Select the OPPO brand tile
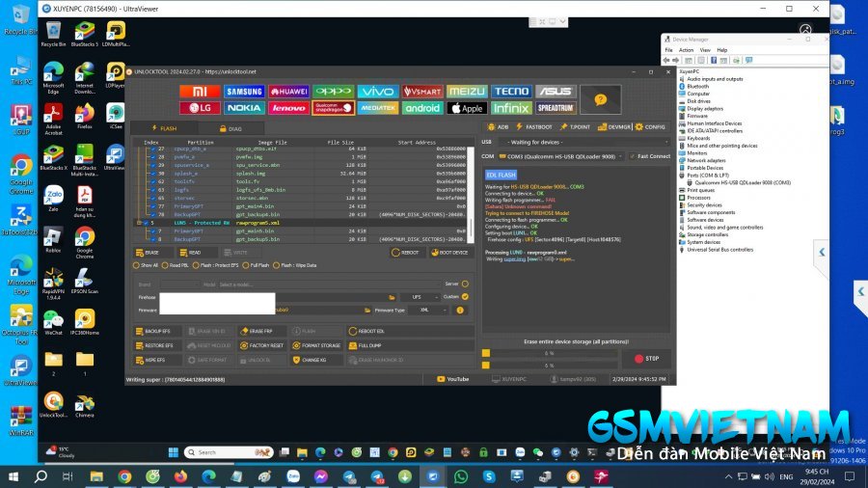This screenshot has height=488, width=868. click(x=334, y=92)
